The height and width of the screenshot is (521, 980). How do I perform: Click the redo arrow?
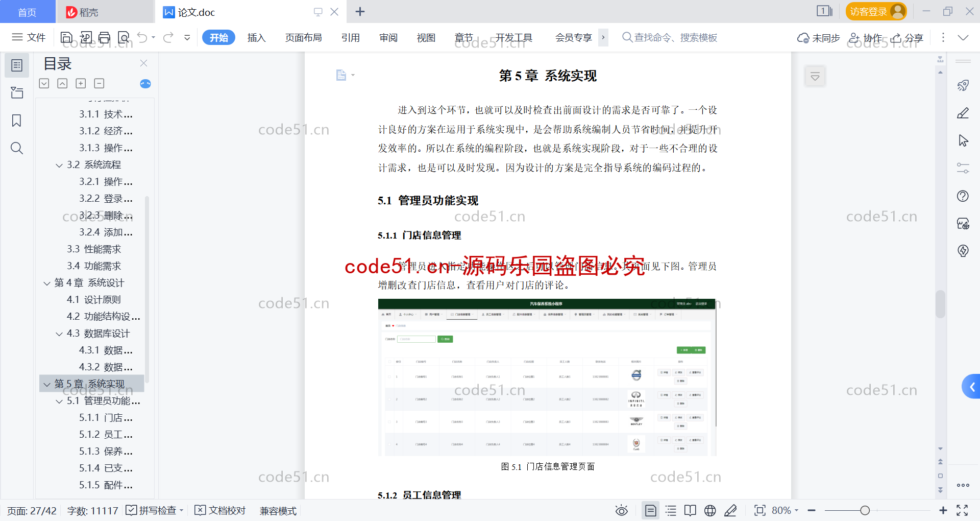(x=168, y=37)
